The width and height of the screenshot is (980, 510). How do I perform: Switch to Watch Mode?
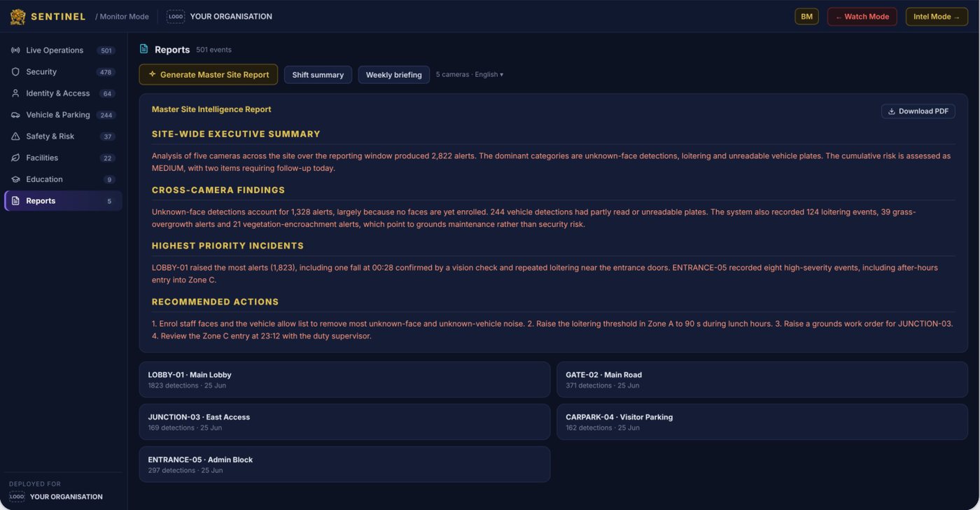[862, 17]
